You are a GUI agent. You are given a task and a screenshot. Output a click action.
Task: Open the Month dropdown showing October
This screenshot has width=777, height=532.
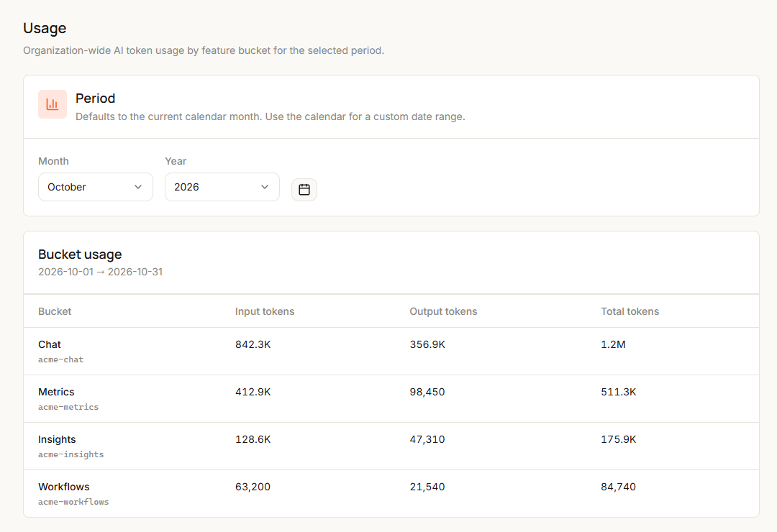click(96, 187)
